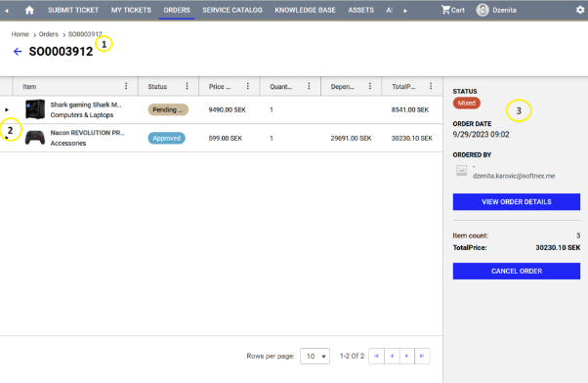Viewport: 588px width, 383px height.
Task: Click the Shark gaming computer thumbnail
Action: 35,109
